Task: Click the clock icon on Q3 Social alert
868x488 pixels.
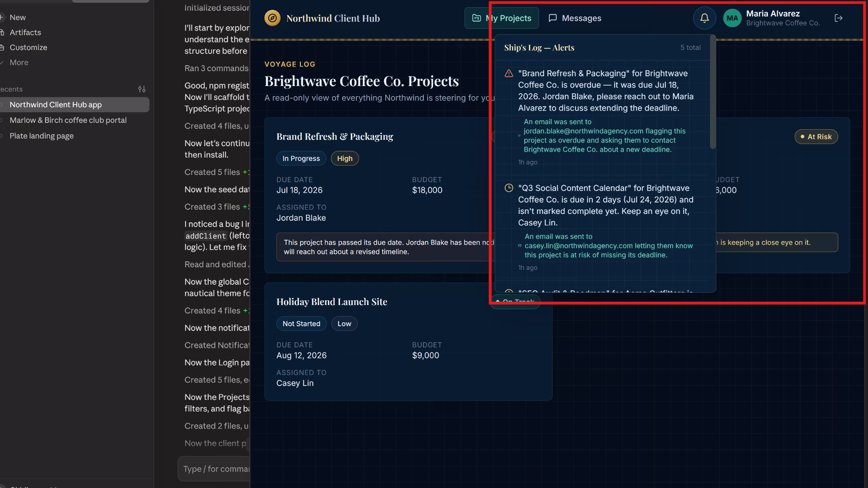Action: click(509, 188)
